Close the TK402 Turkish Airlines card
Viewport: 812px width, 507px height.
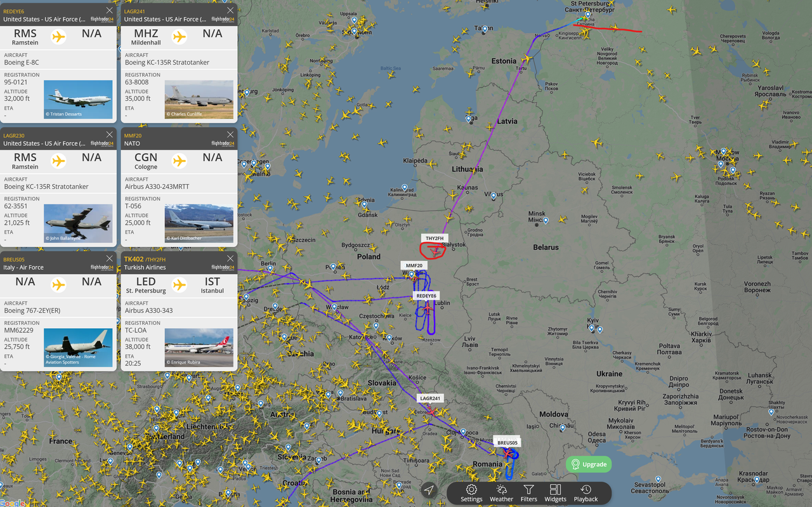230,259
